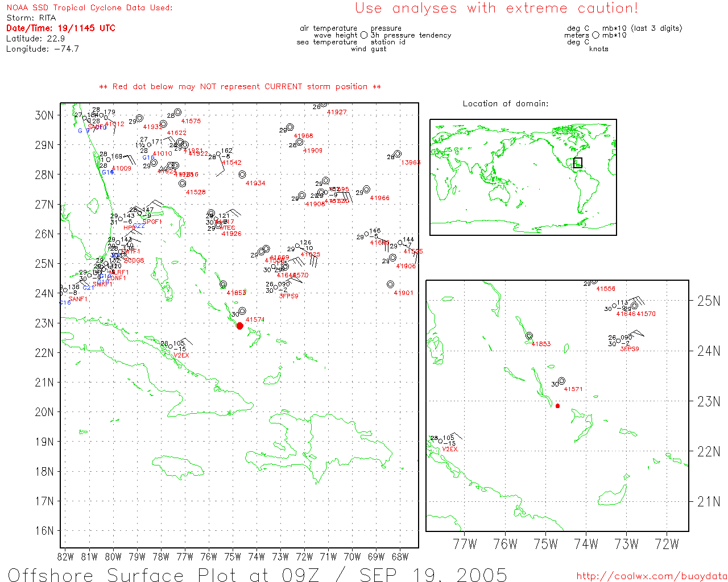Select the 41853 buoy marker in inset map
728x582 pixels.
[530, 336]
